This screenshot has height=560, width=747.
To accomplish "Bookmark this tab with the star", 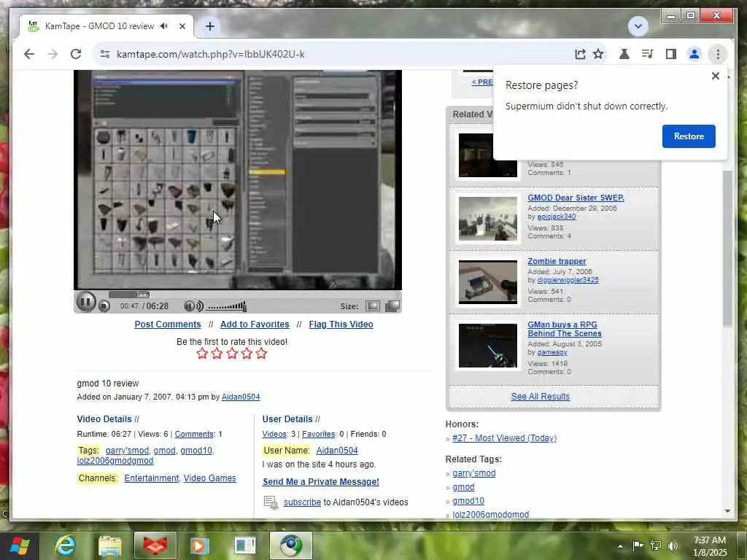I will point(598,54).
